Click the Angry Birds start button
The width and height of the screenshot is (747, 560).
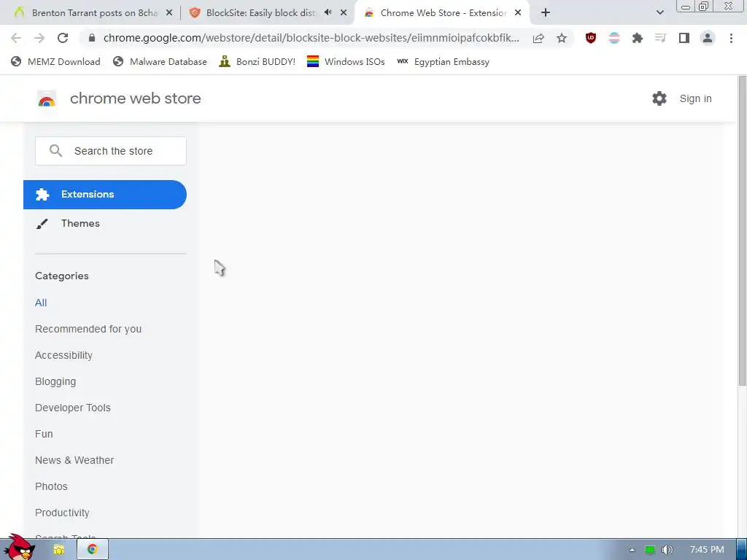(19, 548)
